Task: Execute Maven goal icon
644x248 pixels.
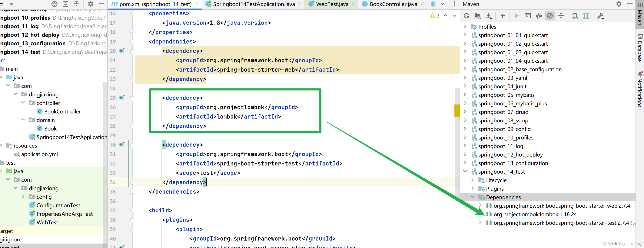Action: point(528,16)
